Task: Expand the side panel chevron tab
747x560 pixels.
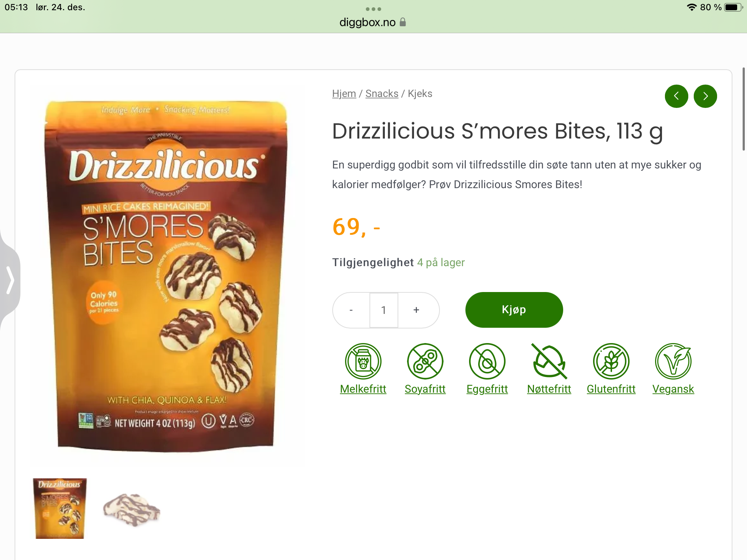Action: pyautogui.click(x=10, y=280)
